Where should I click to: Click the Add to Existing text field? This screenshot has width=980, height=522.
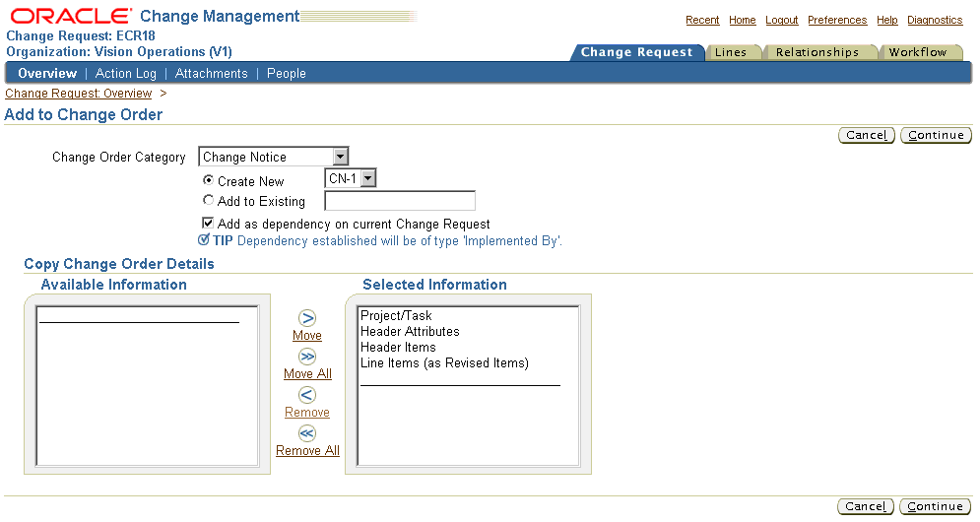point(400,201)
